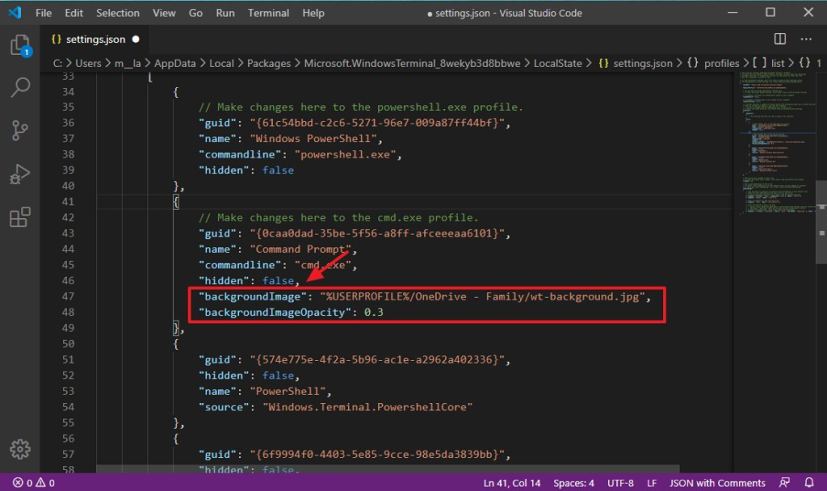Viewport: 827px width, 491px height.
Task: Open the Selection menu
Action: tap(118, 13)
